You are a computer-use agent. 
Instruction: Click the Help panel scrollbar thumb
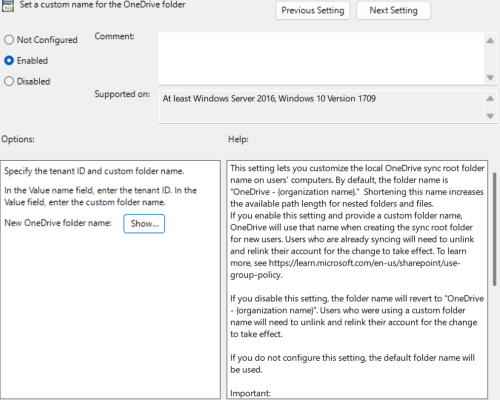point(495,229)
